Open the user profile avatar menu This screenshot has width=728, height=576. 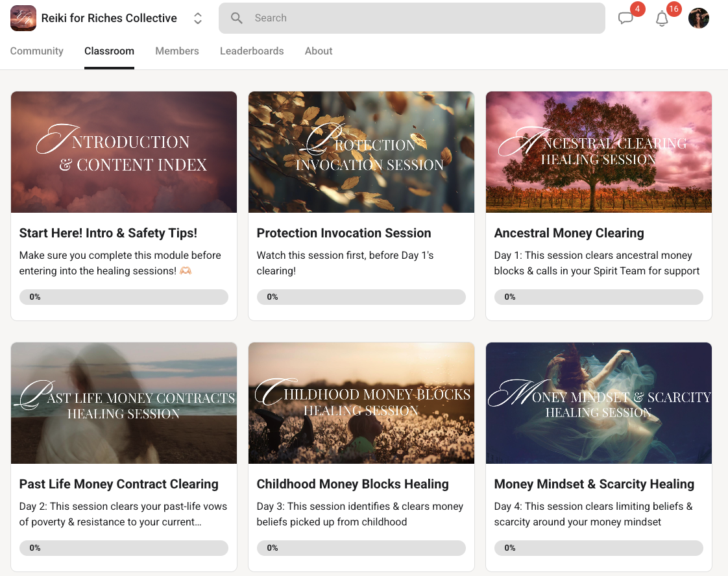[x=698, y=18]
